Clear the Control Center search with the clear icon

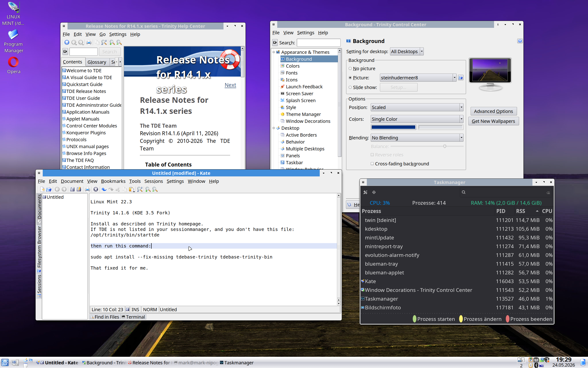pos(275,43)
